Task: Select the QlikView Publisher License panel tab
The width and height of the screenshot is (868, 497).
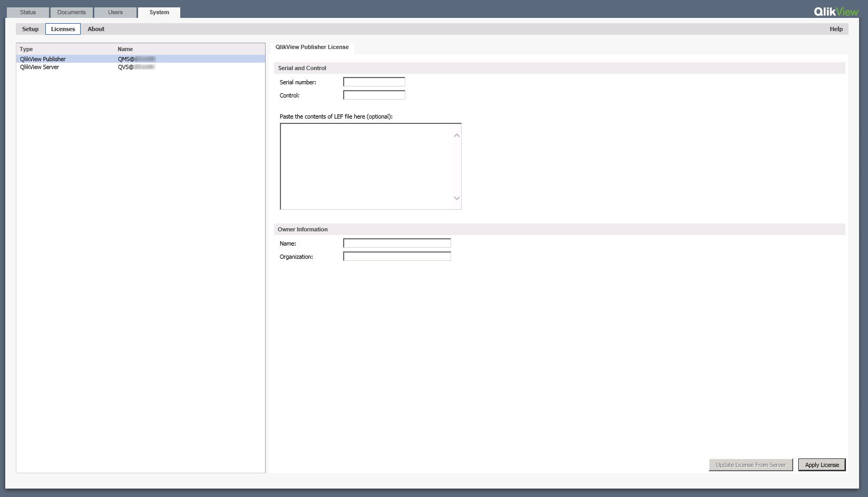Action: pos(311,47)
